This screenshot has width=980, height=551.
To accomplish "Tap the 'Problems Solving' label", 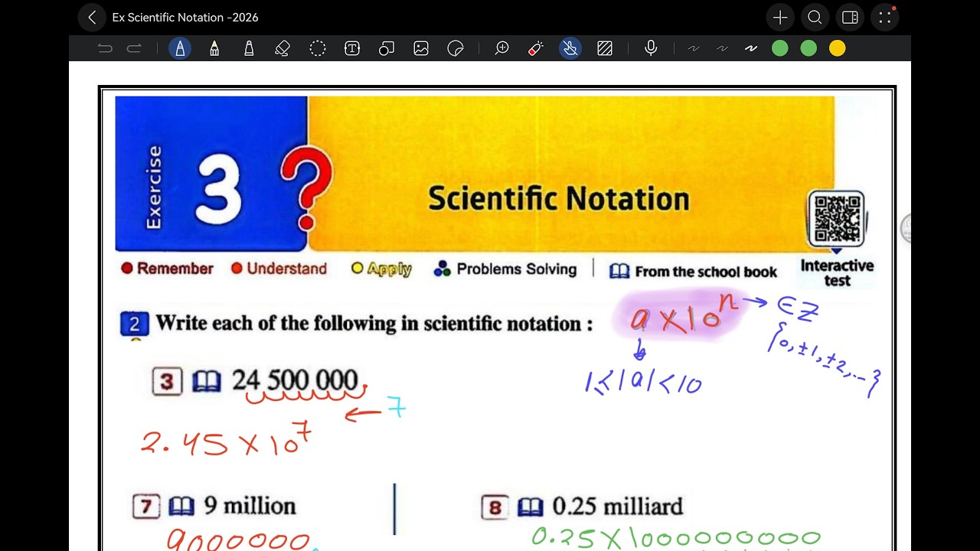I will (x=517, y=269).
